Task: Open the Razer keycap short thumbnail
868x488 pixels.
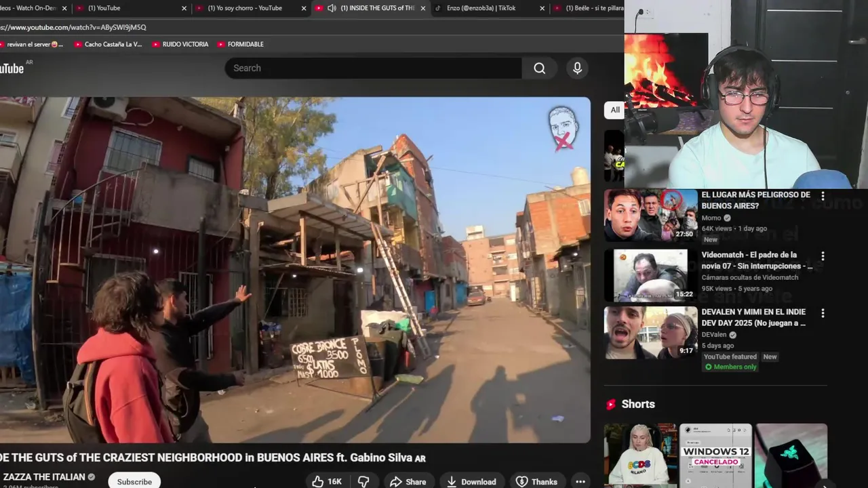Action: tap(791, 455)
